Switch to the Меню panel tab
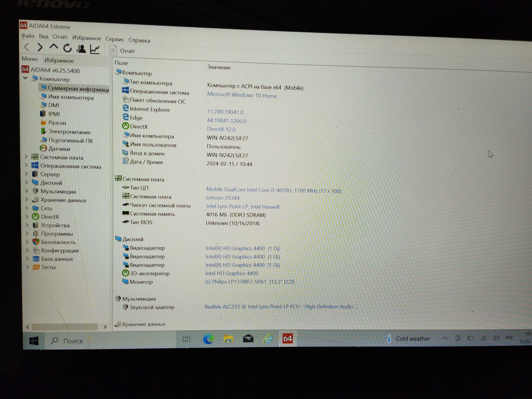 coord(30,59)
